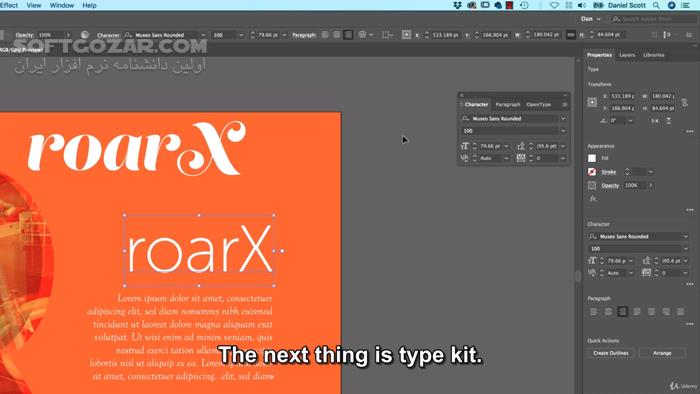Open font family dropdown in floating panel

(x=563, y=119)
